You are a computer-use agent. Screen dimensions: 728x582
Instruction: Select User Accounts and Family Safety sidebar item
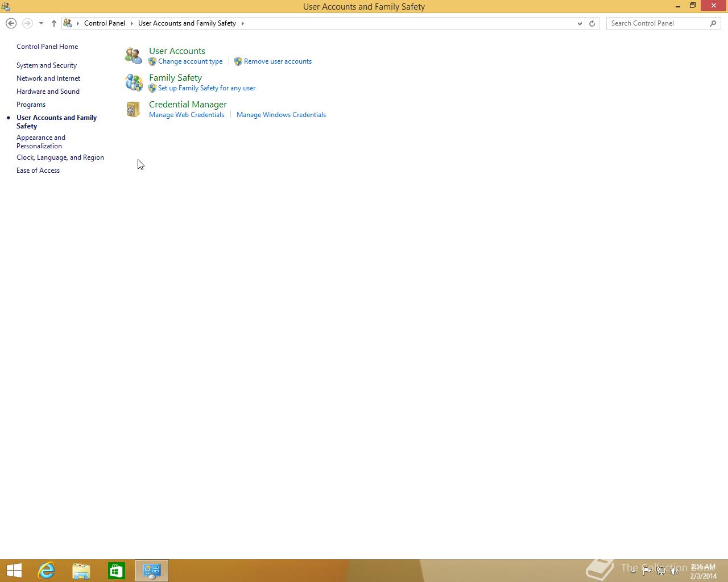coord(56,122)
